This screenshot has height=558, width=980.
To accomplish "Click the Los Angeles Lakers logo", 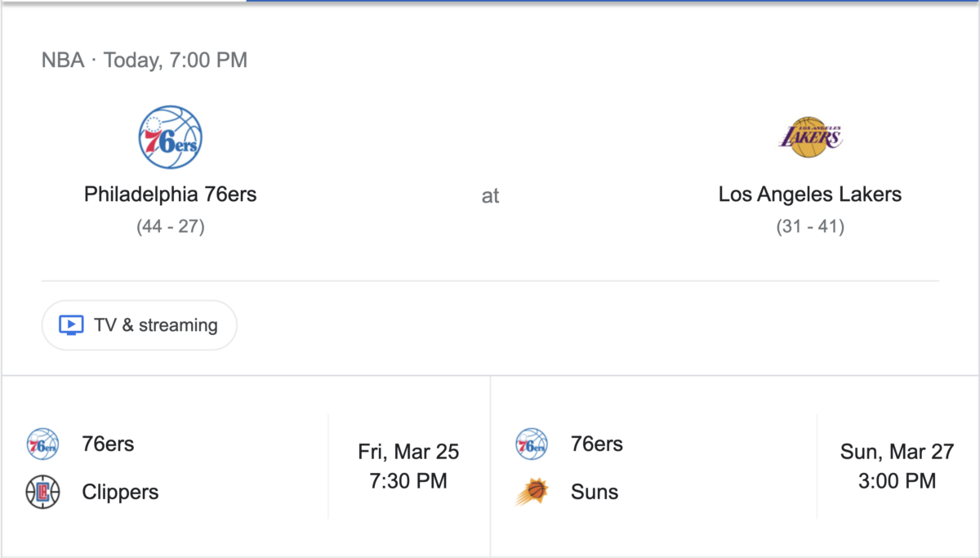I will click(810, 137).
